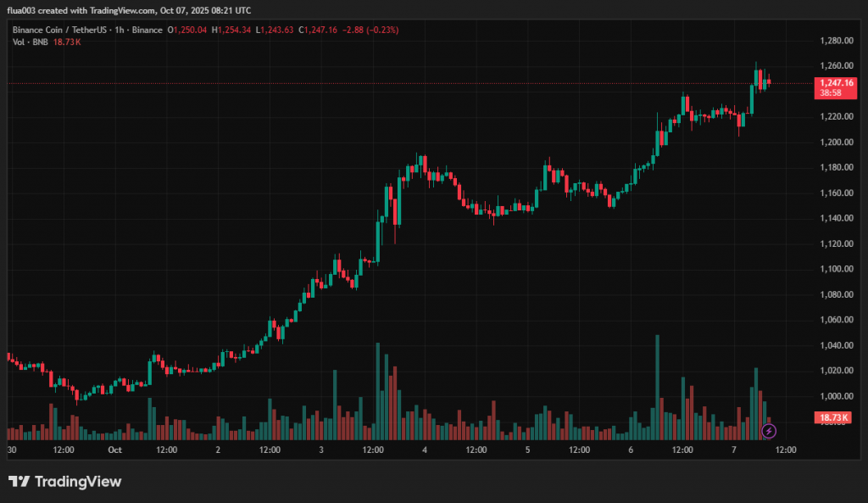Click the purple lightning bolt event icon
This screenshot has width=868, height=503.
(x=769, y=431)
